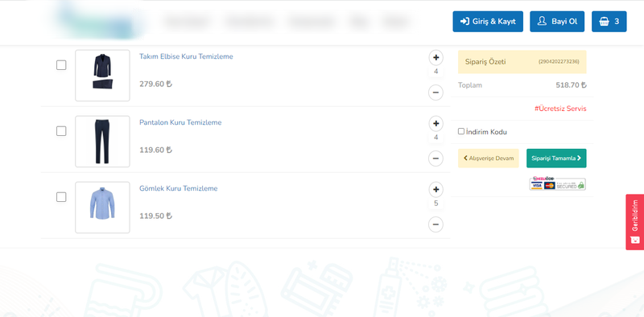
Task: Enable the İndirim Kodu checkbox
Action: coord(461,131)
